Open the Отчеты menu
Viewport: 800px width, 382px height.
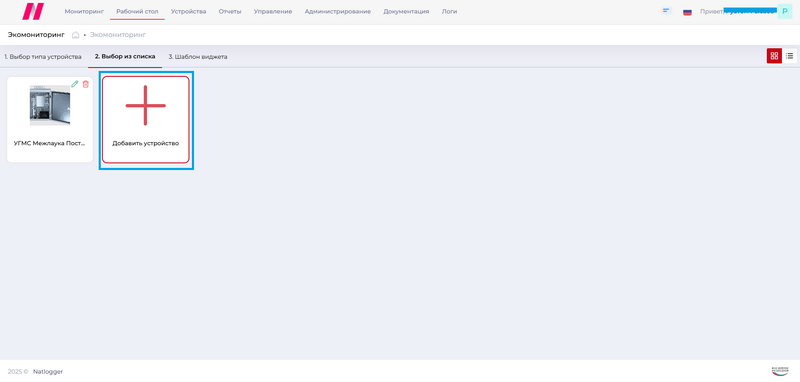pos(230,11)
